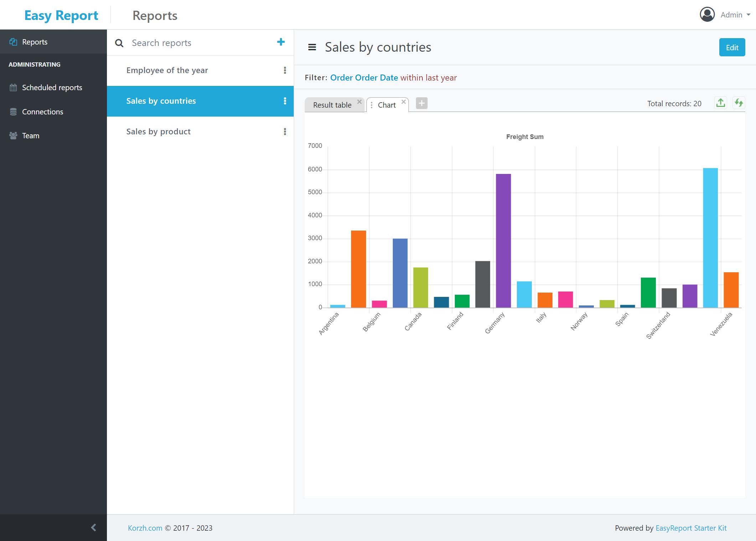Switch to the Result table tab
Screen dimensions: 756x541
pos(332,105)
